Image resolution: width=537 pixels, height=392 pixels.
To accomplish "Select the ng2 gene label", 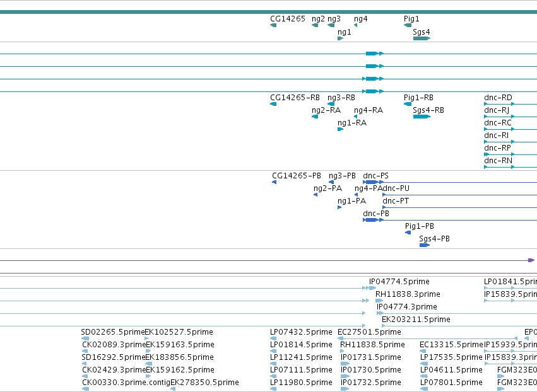I will (x=318, y=19).
